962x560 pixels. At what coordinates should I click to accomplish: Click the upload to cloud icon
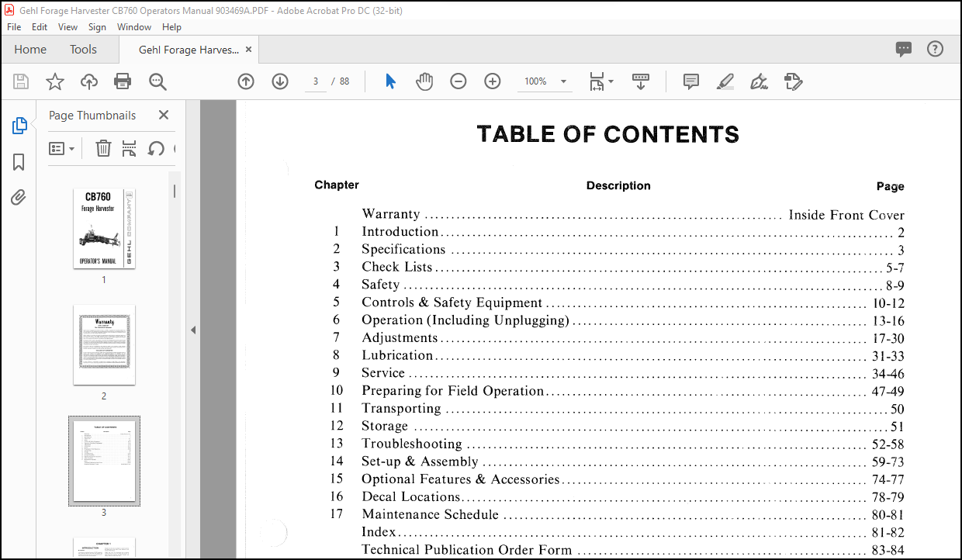click(x=89, y=81)
